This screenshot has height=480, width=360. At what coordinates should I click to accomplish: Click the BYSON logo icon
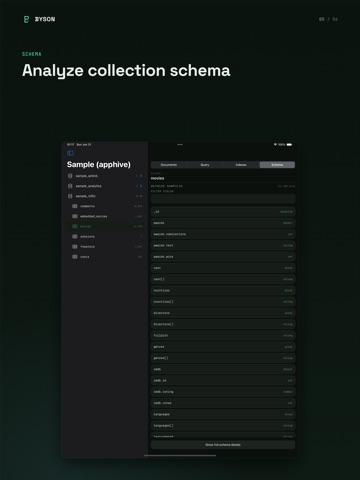tap(26, 19)
